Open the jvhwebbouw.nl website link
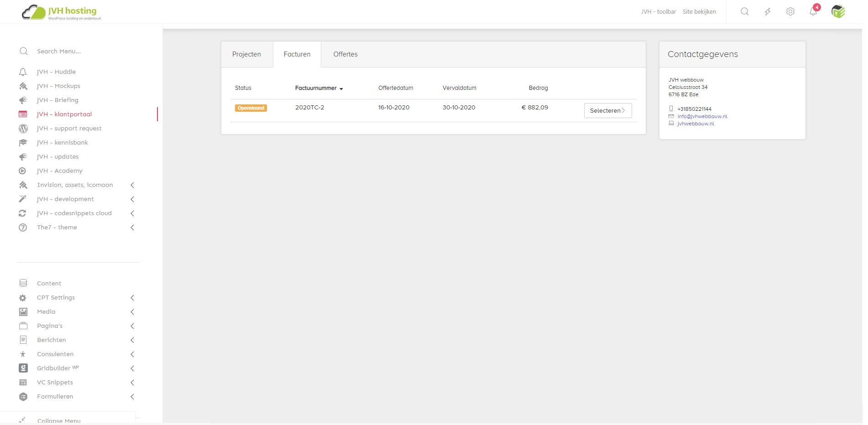The height and width of the screenshot is (425, 868). click(x=695, y=124)
